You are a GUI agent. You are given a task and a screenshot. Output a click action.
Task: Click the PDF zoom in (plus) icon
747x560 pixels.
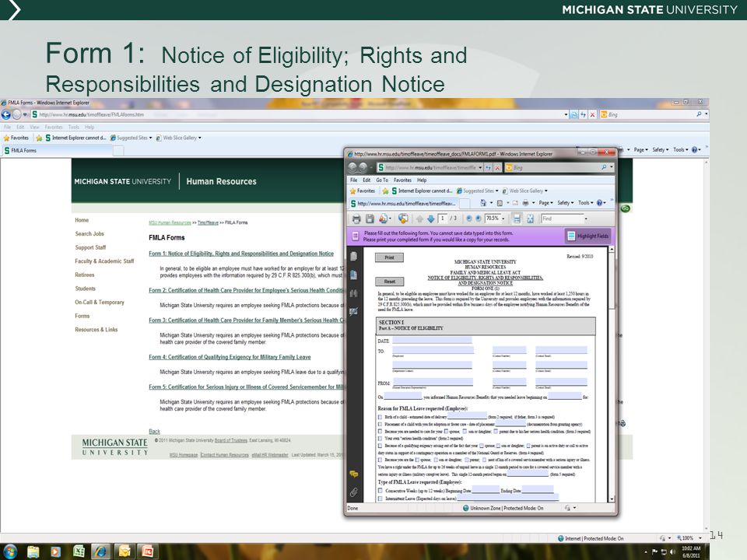(x=478, y=219)
